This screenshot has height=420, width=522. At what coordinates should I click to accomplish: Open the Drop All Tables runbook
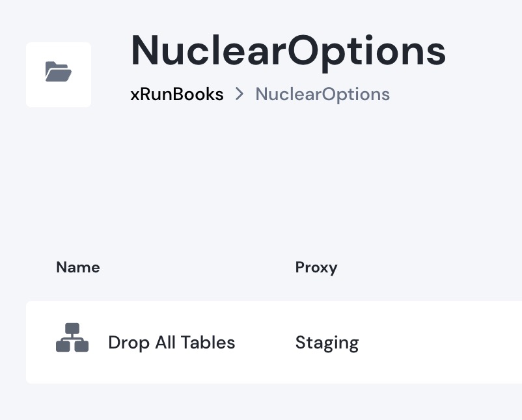click(x=171, y=343)
